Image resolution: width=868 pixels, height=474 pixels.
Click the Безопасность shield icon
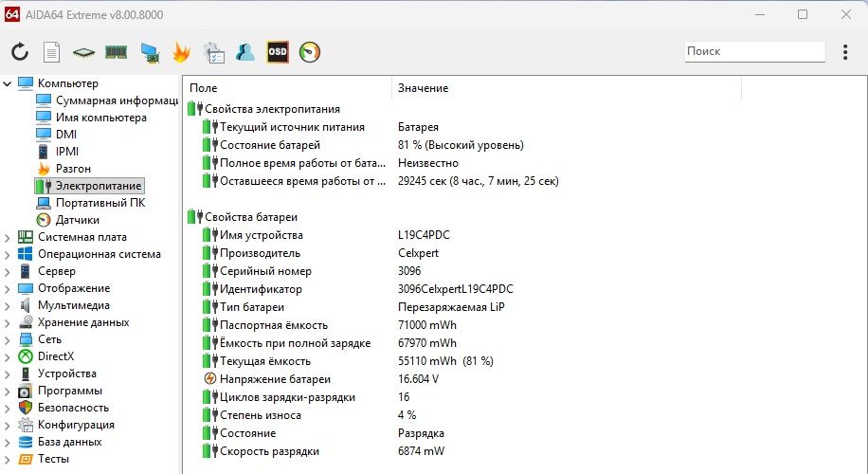[26, 408]
